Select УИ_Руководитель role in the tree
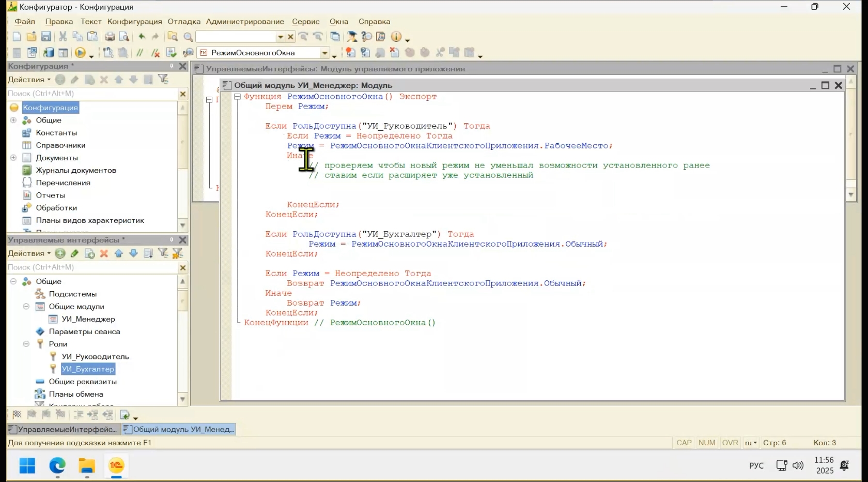 pyautogui.click(x=95, y=356)
